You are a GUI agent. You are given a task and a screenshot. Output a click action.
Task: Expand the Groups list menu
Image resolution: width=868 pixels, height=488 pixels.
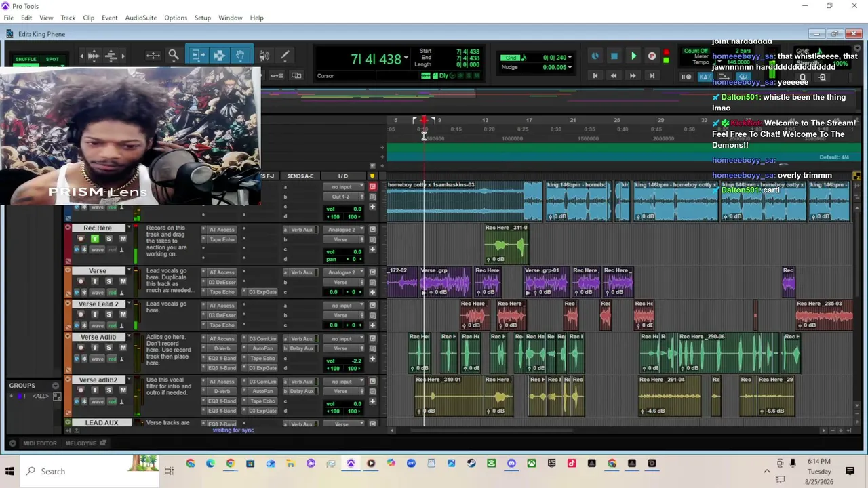tap(56, 386)
